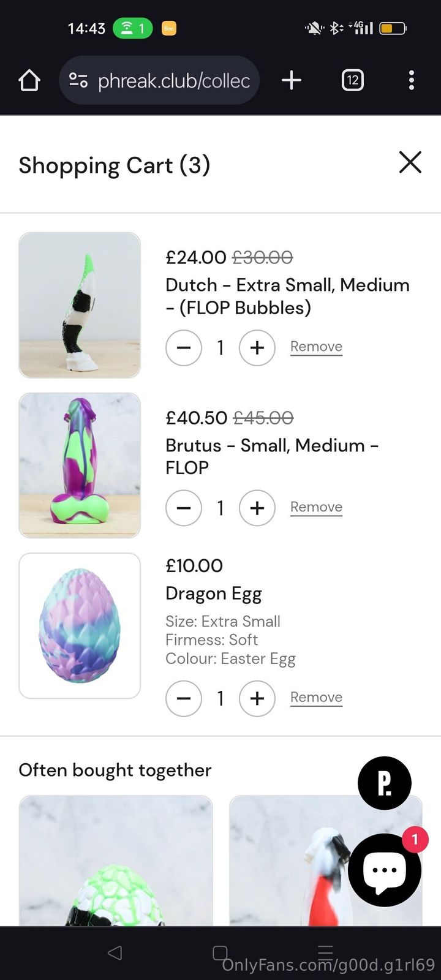
Task: Remove Dutch Extra Small from the cart
Action: tap(316, 347)
